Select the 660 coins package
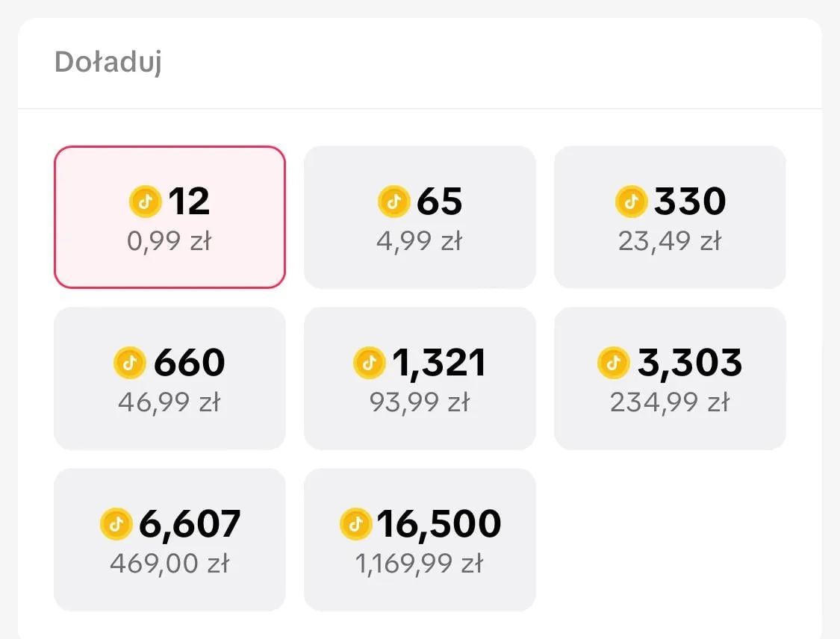 click(169, 378)
